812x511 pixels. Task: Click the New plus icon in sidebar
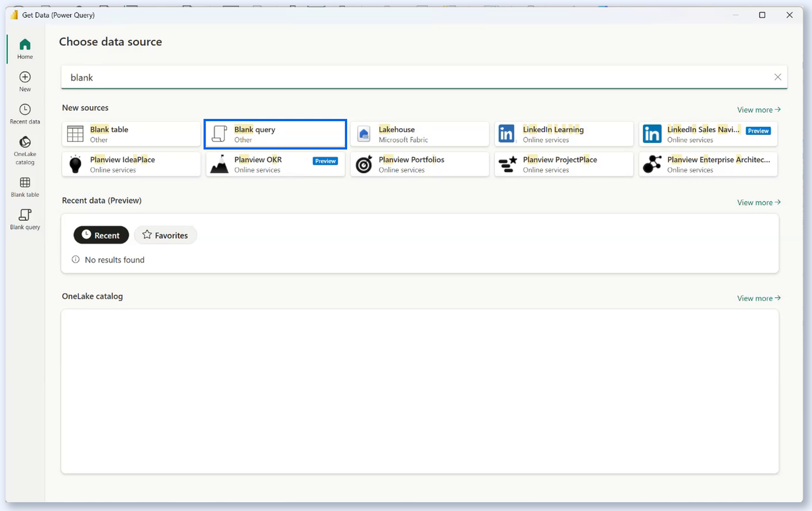point(25,77)
